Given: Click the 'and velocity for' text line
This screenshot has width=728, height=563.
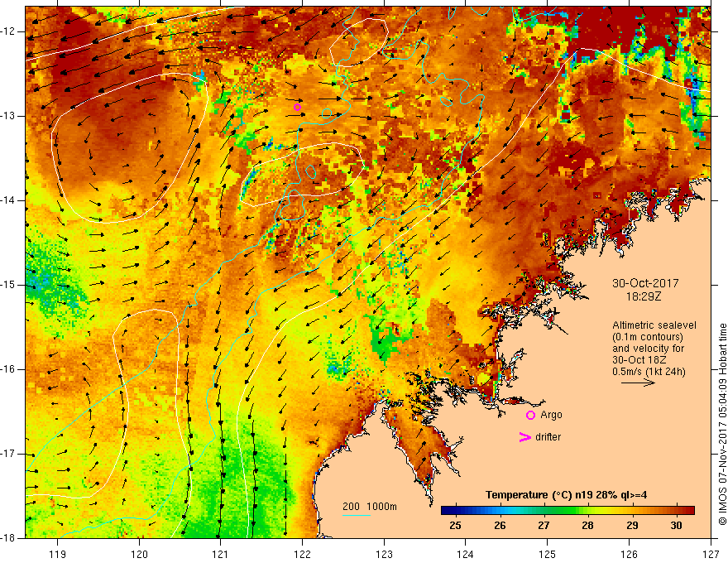Looking at the screenshot, I should (648, 349).
